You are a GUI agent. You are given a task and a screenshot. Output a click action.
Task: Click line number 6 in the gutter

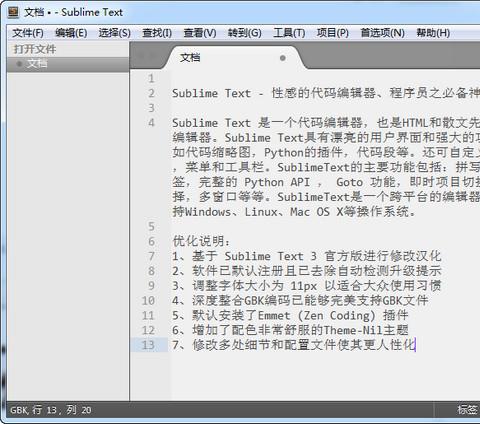pyautogui.click(x=151, y=241)
